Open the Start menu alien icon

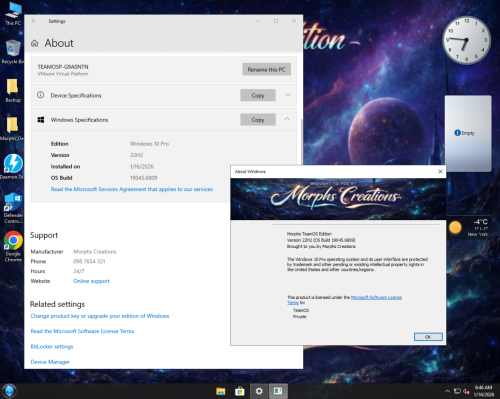9,391
